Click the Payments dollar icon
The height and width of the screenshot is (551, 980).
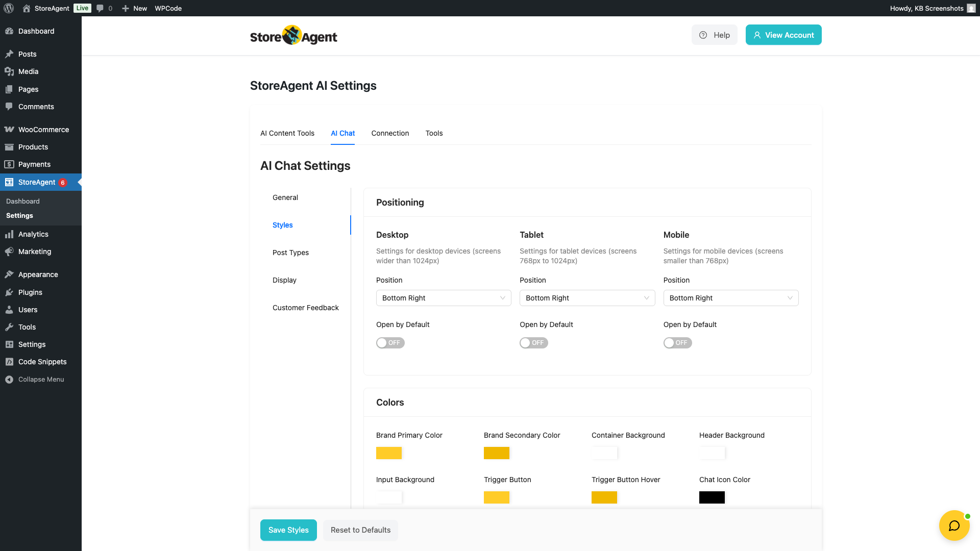9,164
